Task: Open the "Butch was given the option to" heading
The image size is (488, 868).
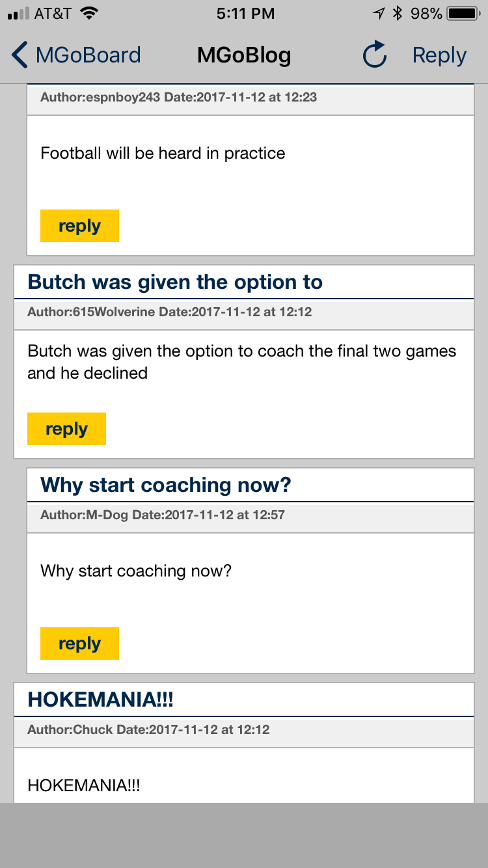Action: (175, 282)
